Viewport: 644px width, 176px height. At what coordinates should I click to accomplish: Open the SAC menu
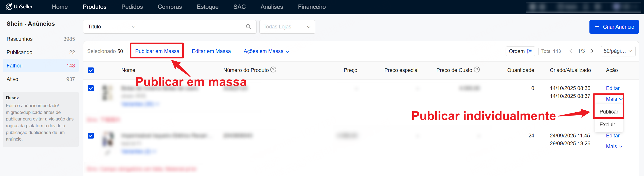point(240,7)
